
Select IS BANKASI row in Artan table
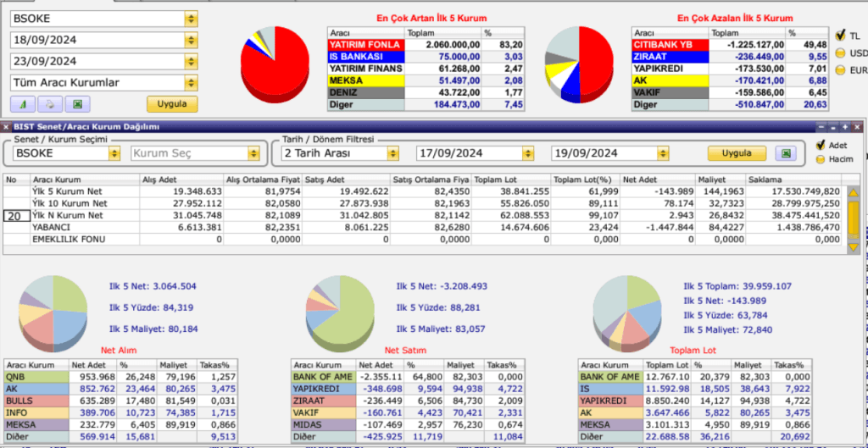coord(426,57)
